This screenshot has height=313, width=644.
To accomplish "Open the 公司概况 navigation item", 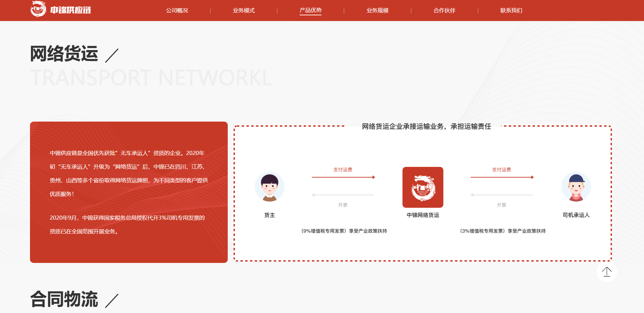I will [177, 11].
